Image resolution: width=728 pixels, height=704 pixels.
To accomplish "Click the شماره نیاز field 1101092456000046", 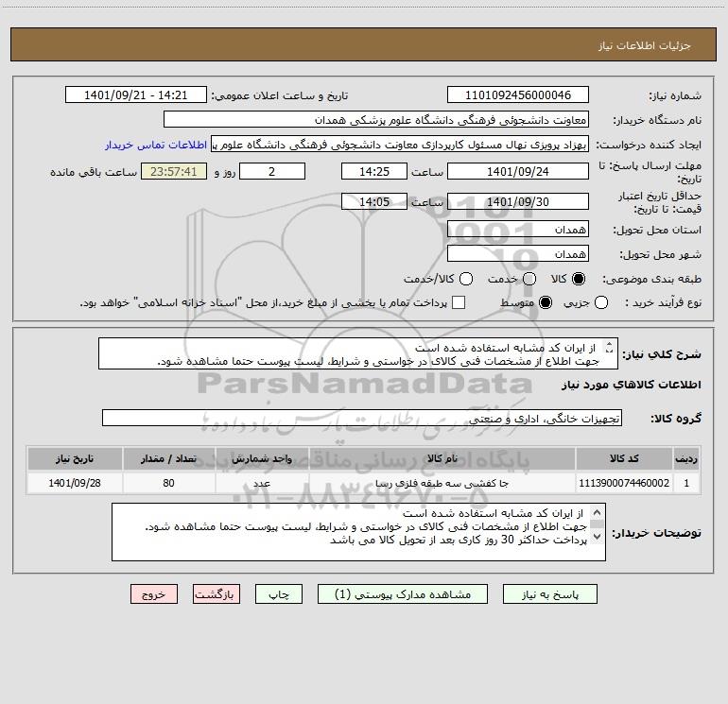I will pyautogui.click(x=518, y=94).
